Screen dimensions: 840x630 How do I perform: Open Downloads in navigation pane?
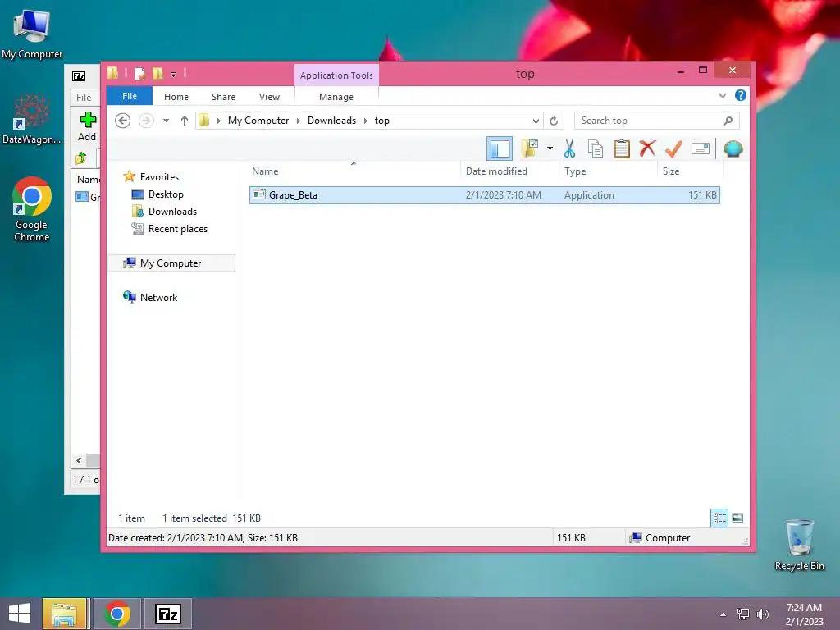tap(172, 212)
